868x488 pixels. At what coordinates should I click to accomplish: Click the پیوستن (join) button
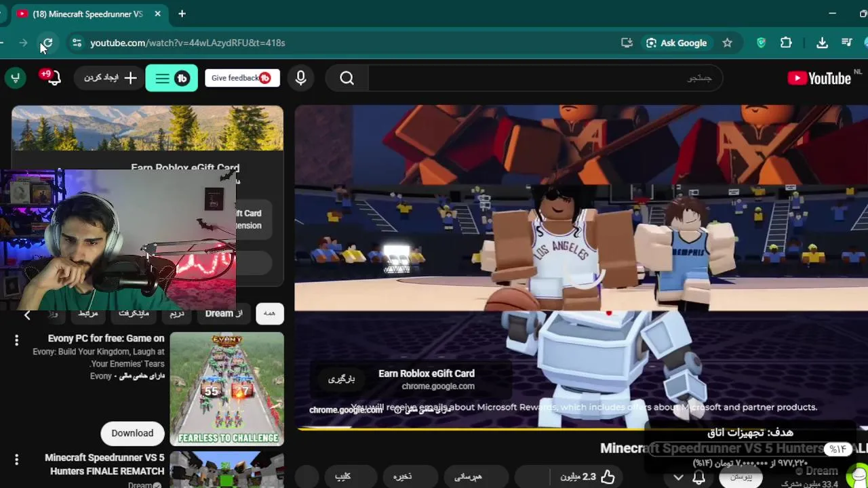(x=741, y=477)
